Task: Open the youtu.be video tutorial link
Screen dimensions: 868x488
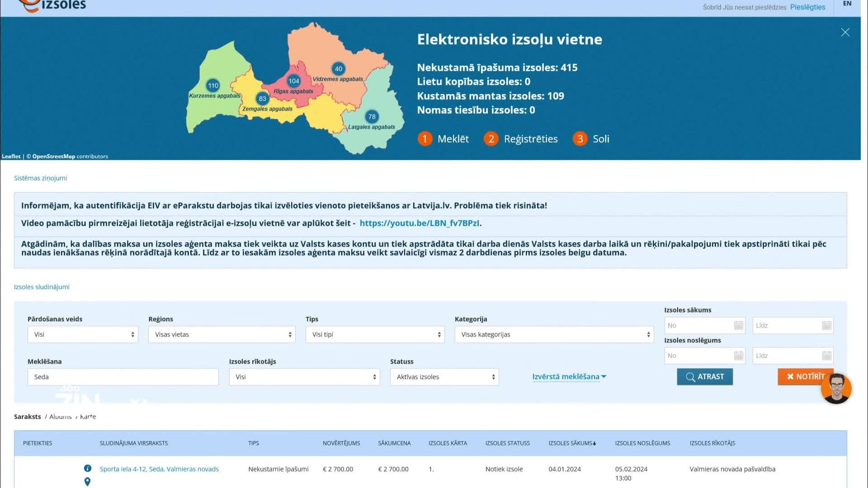Action: pos(419,223)
